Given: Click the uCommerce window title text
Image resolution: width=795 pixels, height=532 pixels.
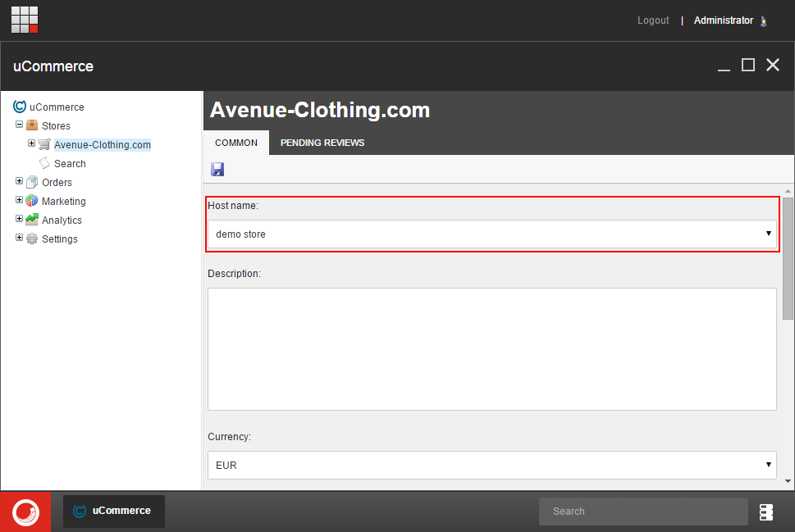Looking at the screenshot, I should [53, 66].
